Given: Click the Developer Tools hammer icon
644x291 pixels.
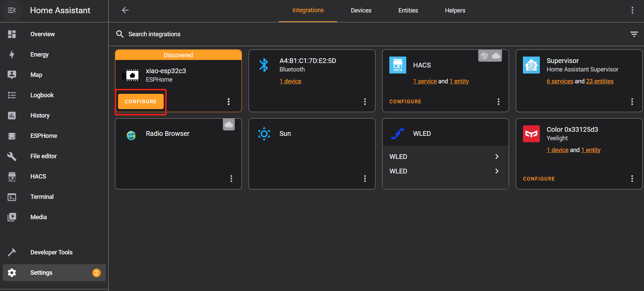Looking at the screenshot, I should [12, 252].
